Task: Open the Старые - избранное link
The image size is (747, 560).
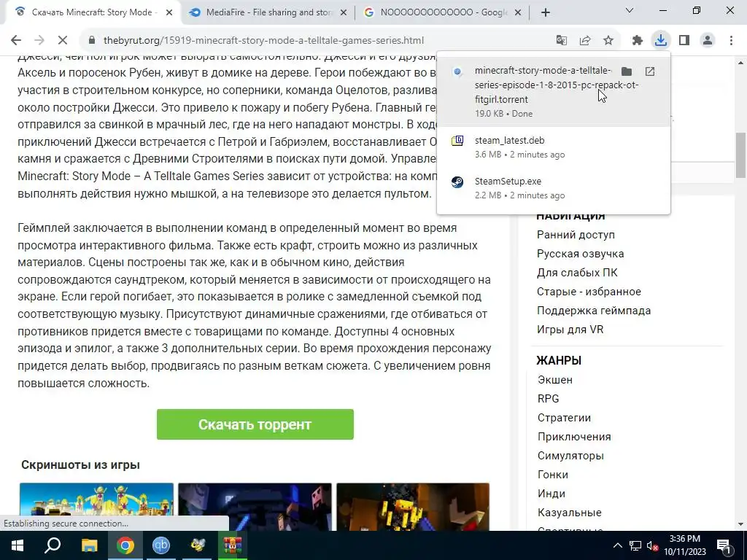Action: 589,292
